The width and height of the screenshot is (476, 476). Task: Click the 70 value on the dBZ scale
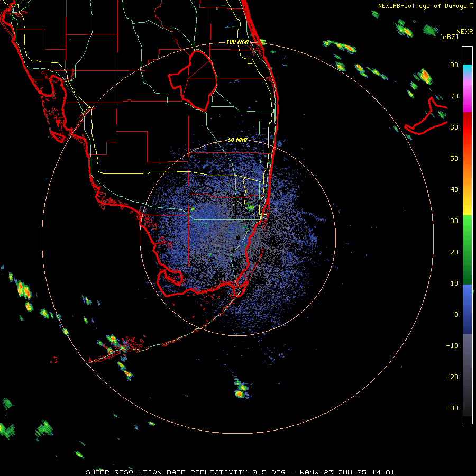pos(454,96)
